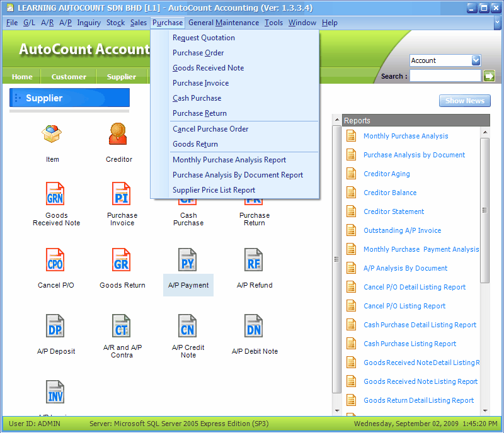Open the G/L menu
This screenshot has width=504, height=433.
(29, 23)
